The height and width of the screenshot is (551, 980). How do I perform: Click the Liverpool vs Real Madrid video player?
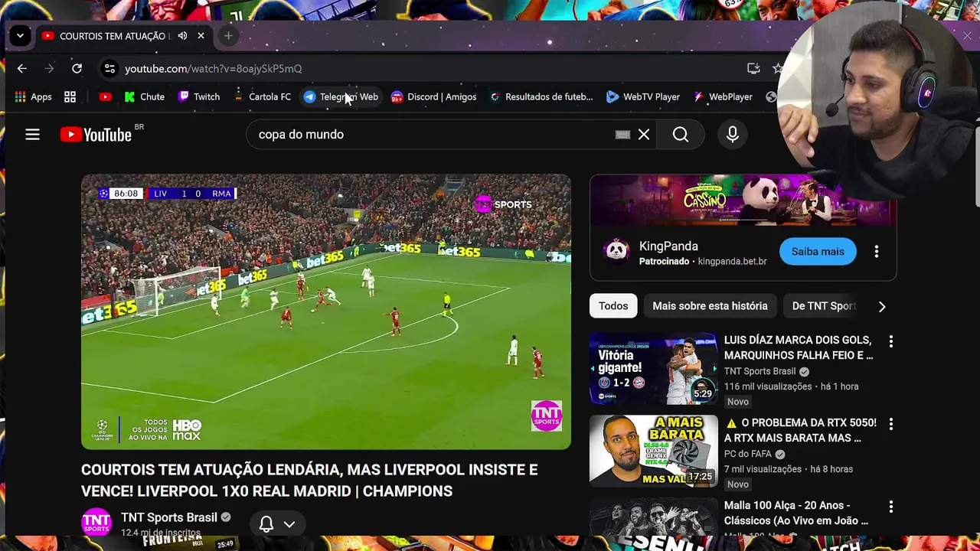click(x=326, y=311)
